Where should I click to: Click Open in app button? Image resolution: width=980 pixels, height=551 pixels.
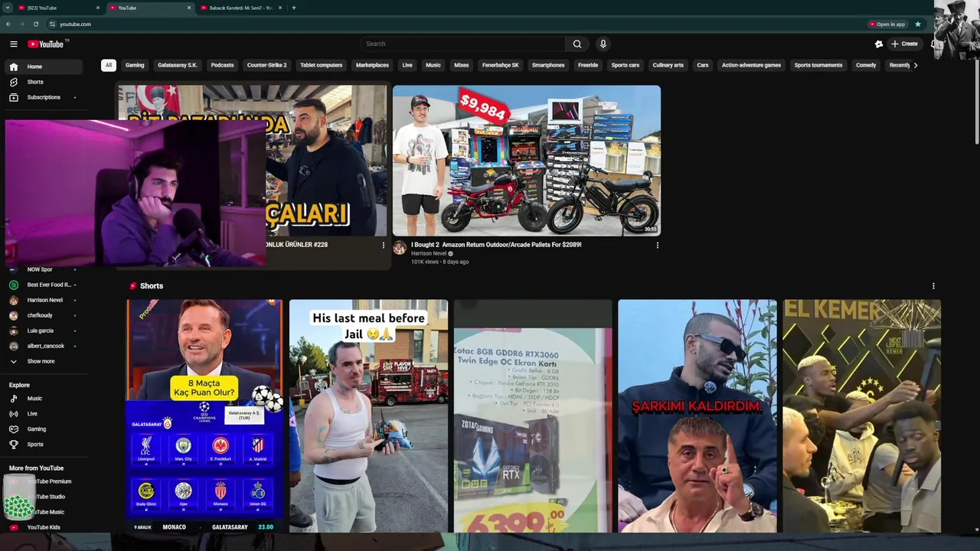coord(887,24)
